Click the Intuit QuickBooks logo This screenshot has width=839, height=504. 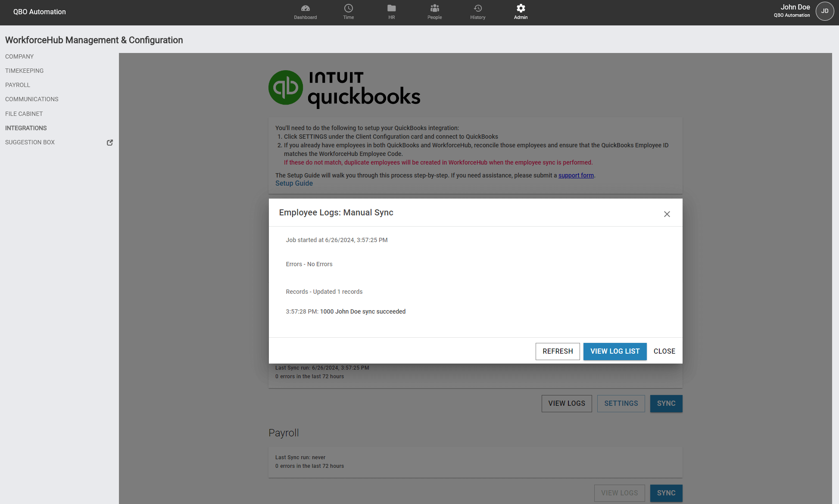point(344,88)
